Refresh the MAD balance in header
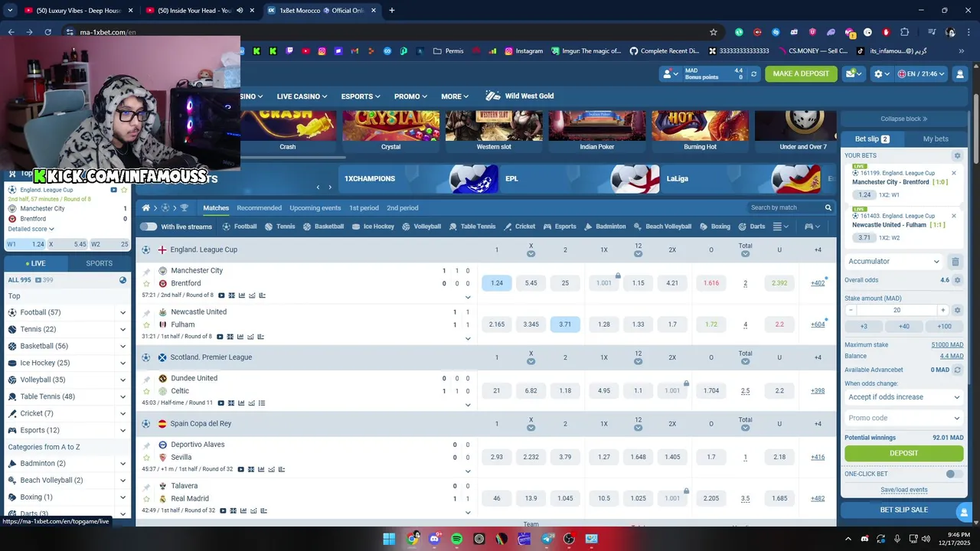The height and width of the screenshot is (551, 980). click(x=753, y=73)
